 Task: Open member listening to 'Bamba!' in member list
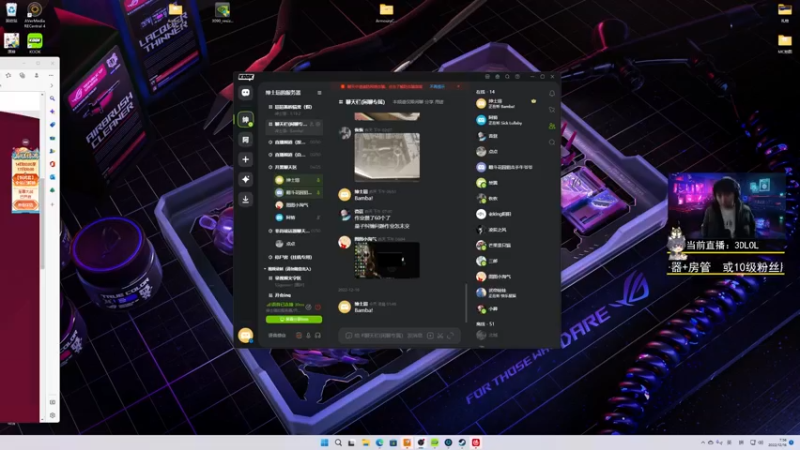point(505,104)
